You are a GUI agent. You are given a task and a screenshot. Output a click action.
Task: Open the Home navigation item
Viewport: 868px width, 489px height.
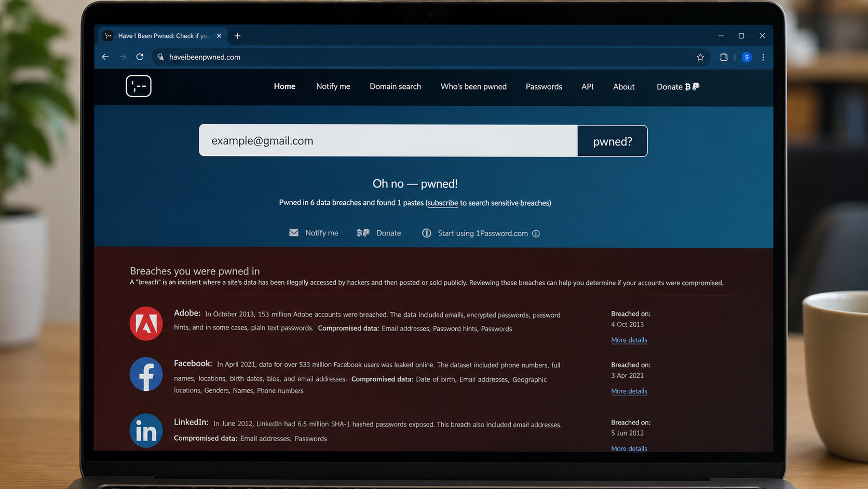pos(284,86)
